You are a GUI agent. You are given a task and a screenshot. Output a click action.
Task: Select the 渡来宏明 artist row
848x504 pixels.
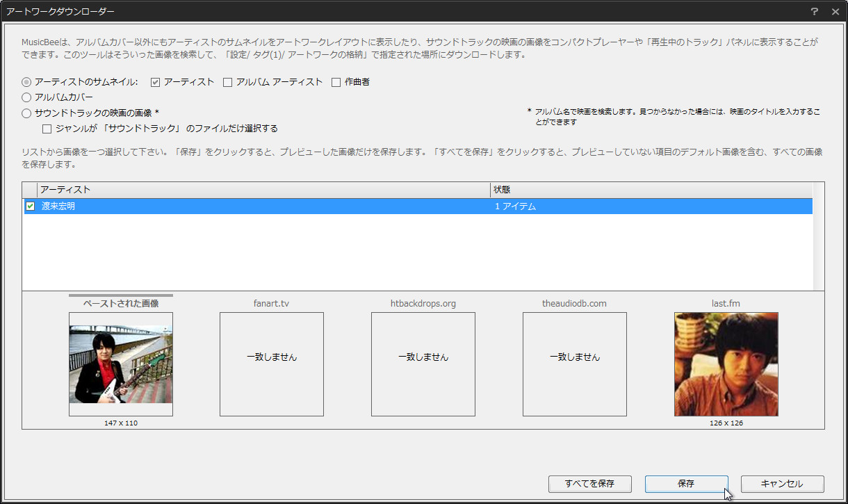point(209,206)
